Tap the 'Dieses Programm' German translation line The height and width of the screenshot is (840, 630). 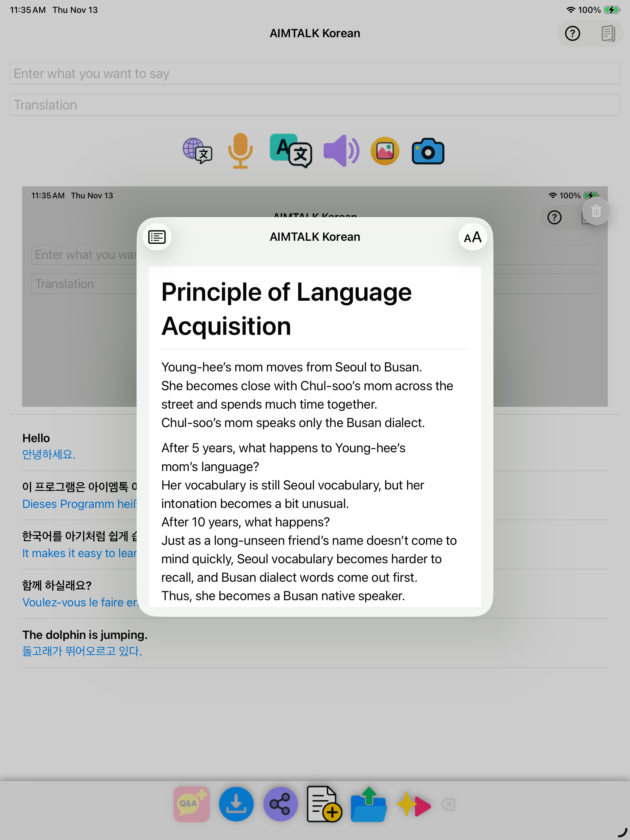point(79,504)
